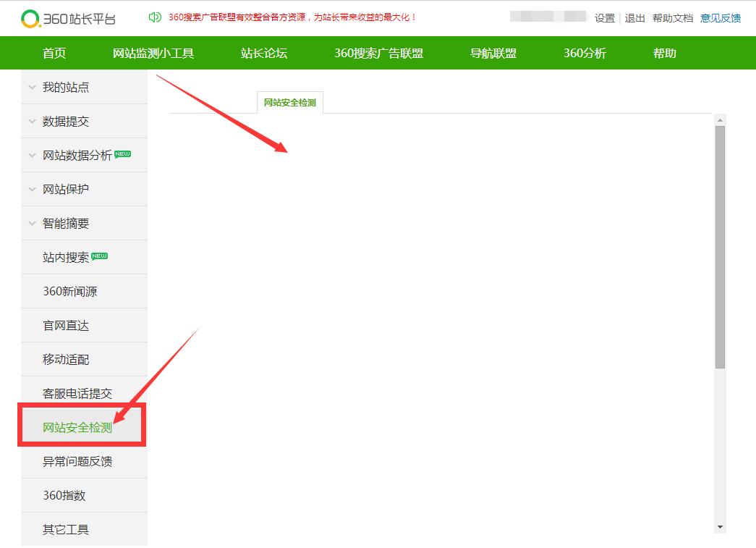Click the content pane vertical scrollbar thumb
The image size is (756, 548).
point(720,246)
